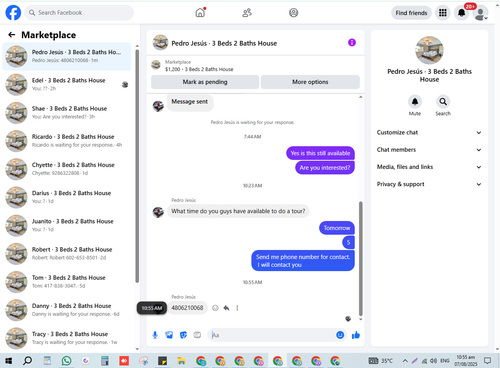Viewport: 500px width, 368px height.
Task: Expand Customize chat section
Action: click(429, 132)
